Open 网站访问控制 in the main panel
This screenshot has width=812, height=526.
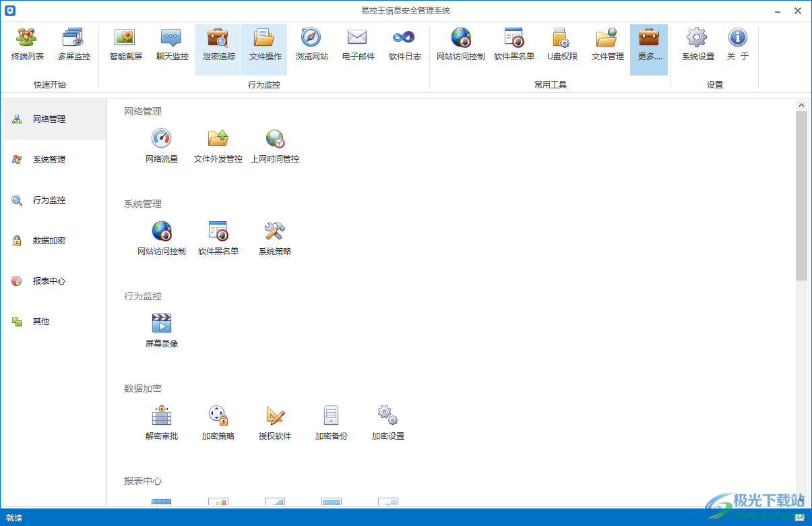[162, 238]
